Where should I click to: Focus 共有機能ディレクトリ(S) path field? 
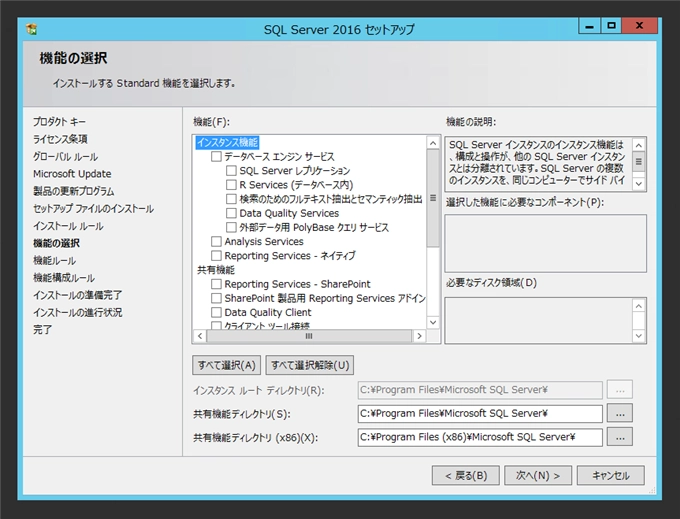480,414
